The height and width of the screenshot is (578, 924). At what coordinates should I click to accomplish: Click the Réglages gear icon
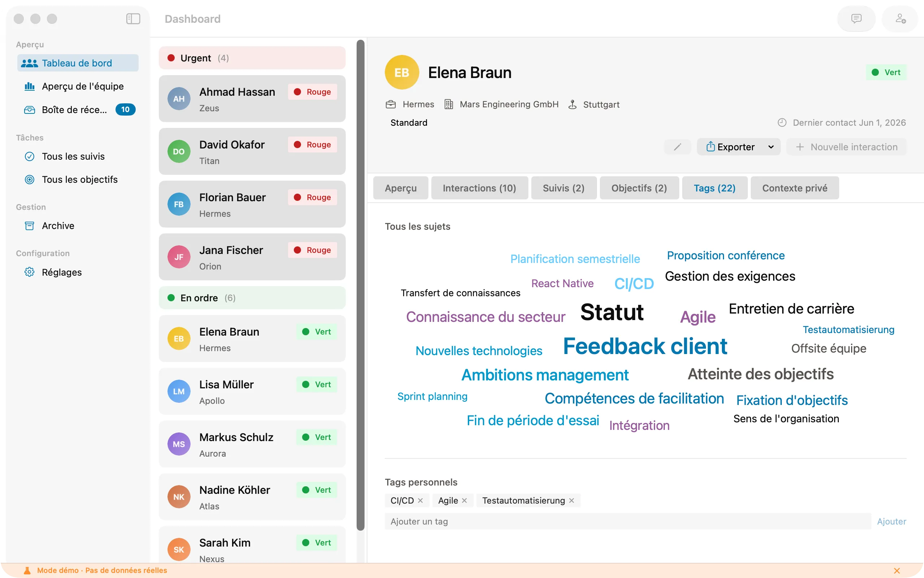[x=29, y=272]
